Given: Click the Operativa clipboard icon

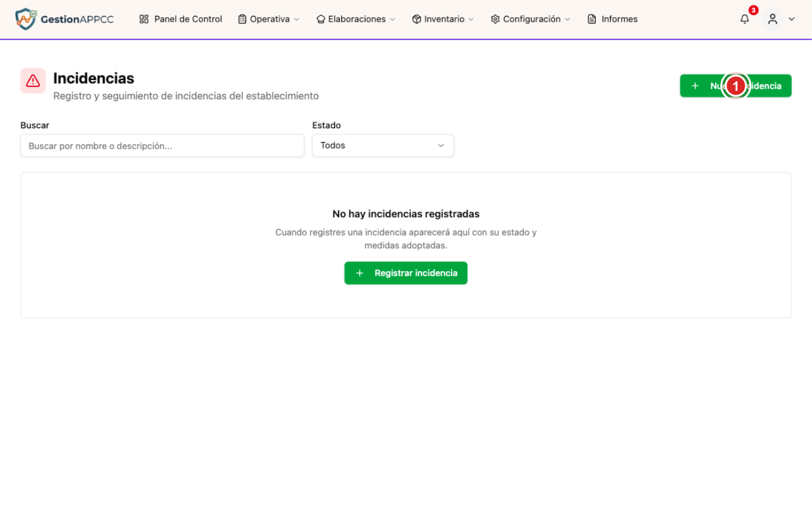Looking at the screenshot, I should 242,19.
